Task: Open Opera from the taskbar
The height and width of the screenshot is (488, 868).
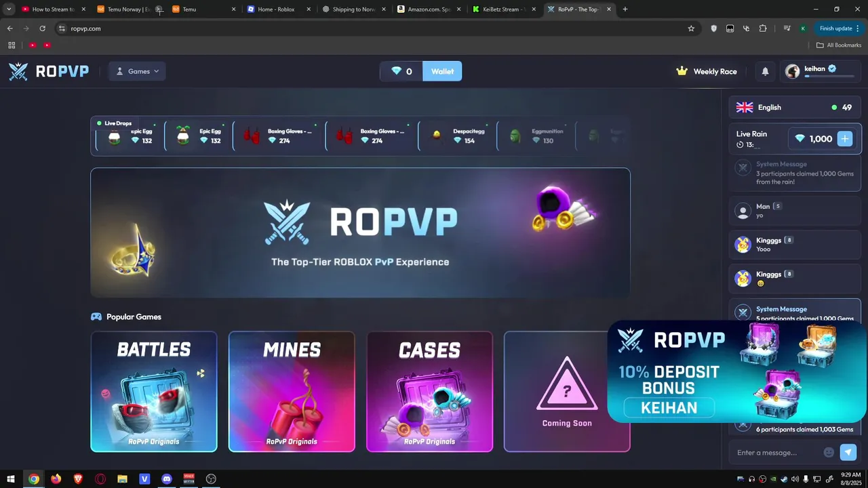Action: point(100,479)
